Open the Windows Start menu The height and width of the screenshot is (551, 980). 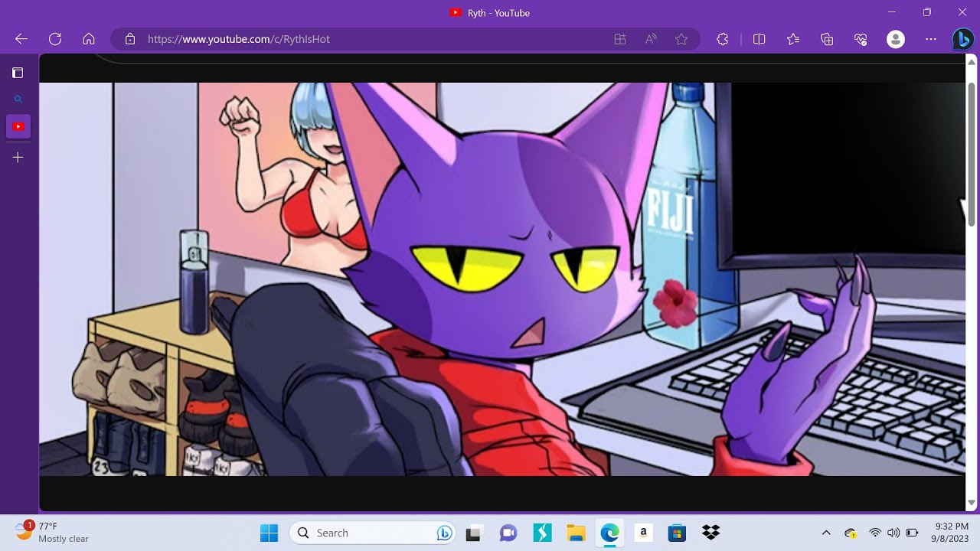[269, 533]
